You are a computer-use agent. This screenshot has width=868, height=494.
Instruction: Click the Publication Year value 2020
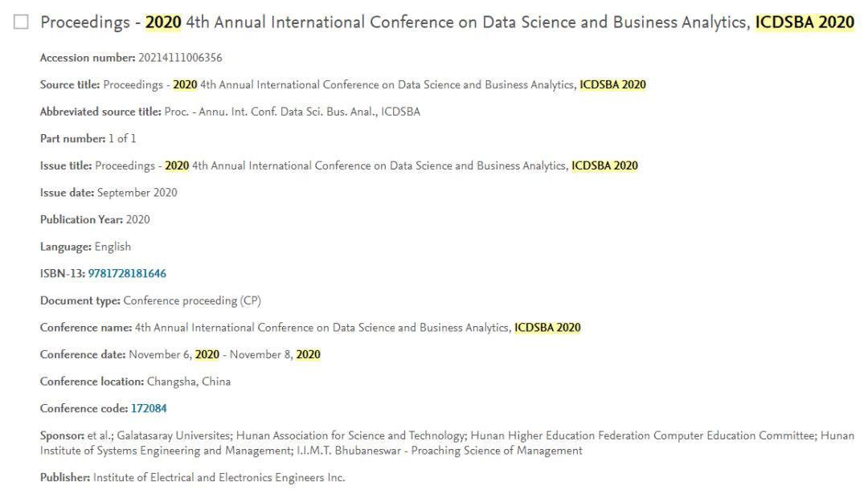point(137,219)
